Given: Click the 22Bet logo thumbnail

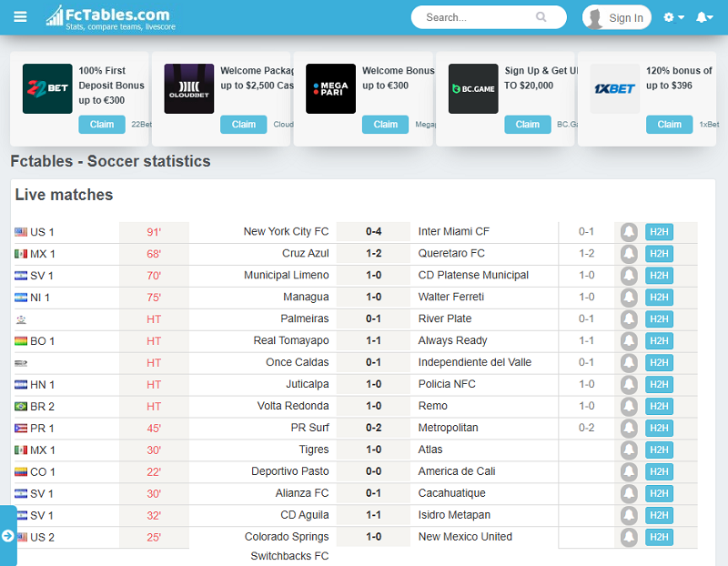Looking at the screenshot, I should pos(47,88).
